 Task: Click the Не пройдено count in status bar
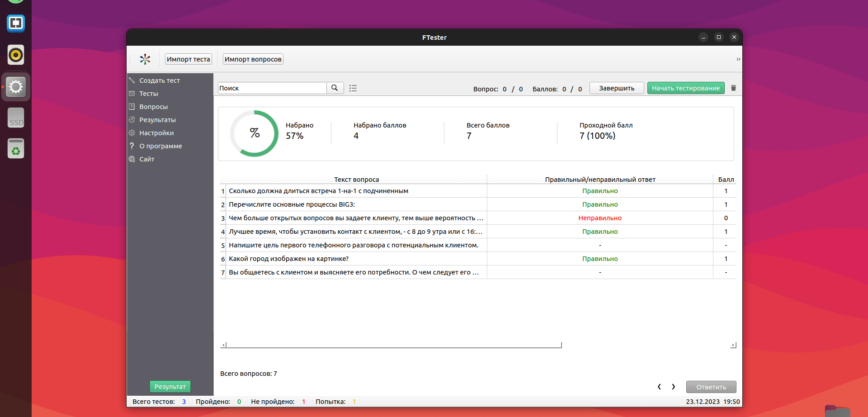coord(304,402)
